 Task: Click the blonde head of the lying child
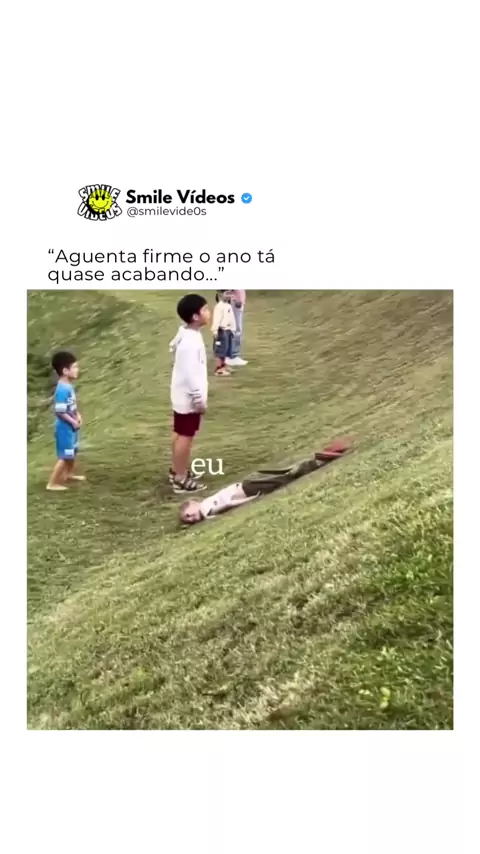coord(190,514)
